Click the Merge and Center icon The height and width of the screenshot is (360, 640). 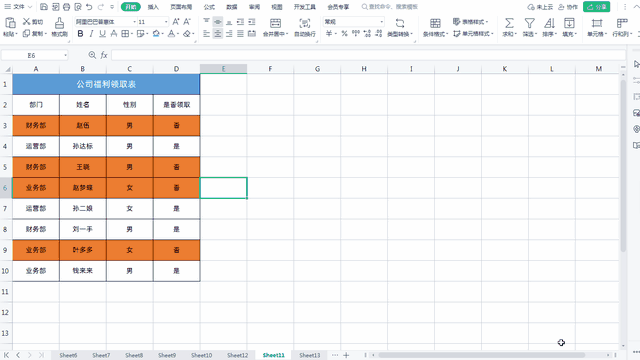276,23
